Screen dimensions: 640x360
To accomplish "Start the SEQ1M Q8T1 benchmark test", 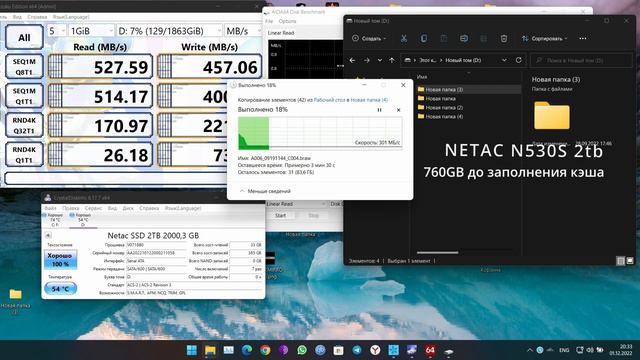I will 24,67.
